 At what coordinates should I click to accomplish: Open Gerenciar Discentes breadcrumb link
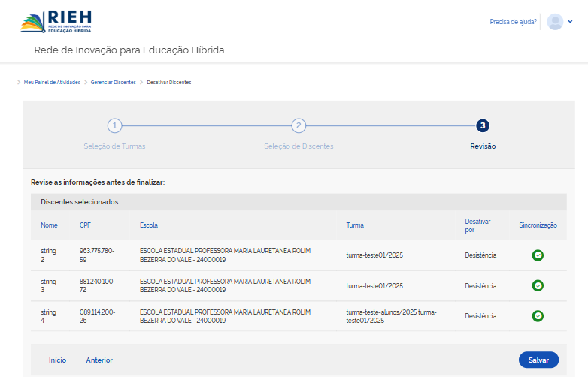(114, 82)
